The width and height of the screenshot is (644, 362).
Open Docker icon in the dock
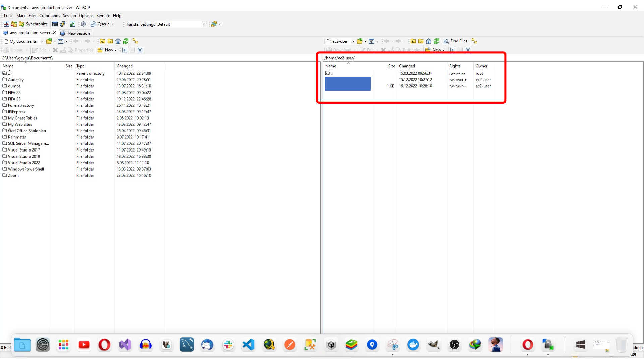point(413,345)
